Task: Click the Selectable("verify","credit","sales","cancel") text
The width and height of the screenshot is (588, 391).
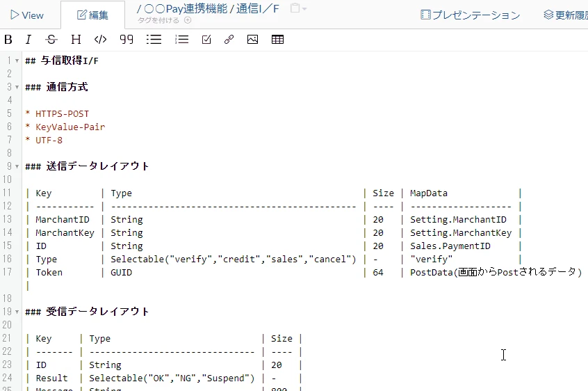Action: 234,260
